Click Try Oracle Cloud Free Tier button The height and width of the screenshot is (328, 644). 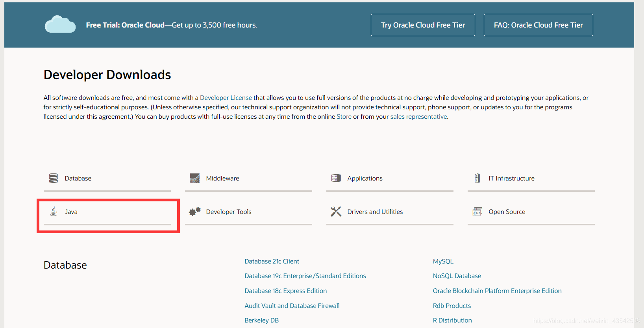(x=423, y=25)
